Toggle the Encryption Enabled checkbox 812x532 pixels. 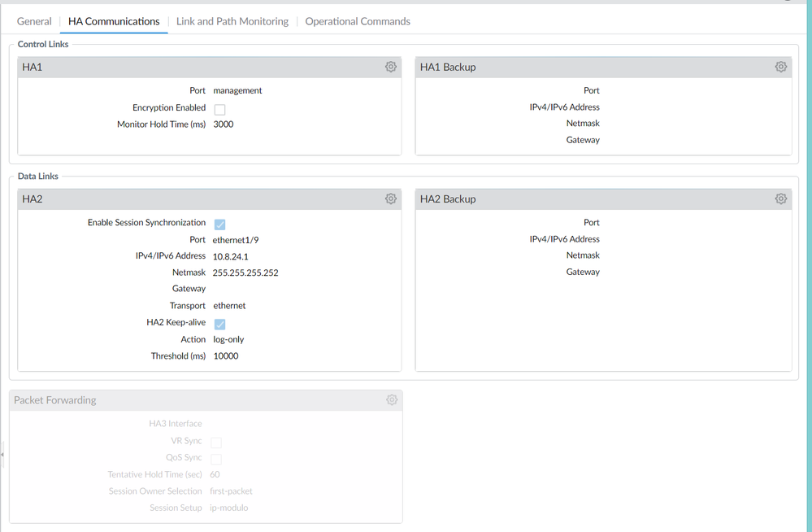coord(219,109)
